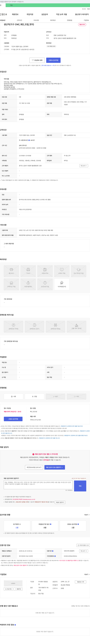Expand 채용 담당자 정보 열람하기
This screenshot has height=644, width=90.
(55, 467)
